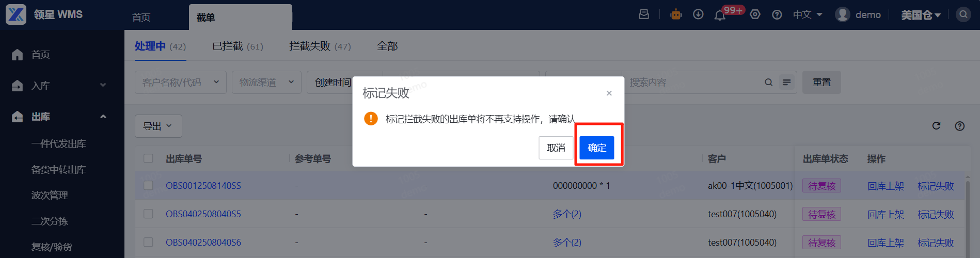
Task: Switch to the 拦截失败 tab
Action: click(320, 46)
